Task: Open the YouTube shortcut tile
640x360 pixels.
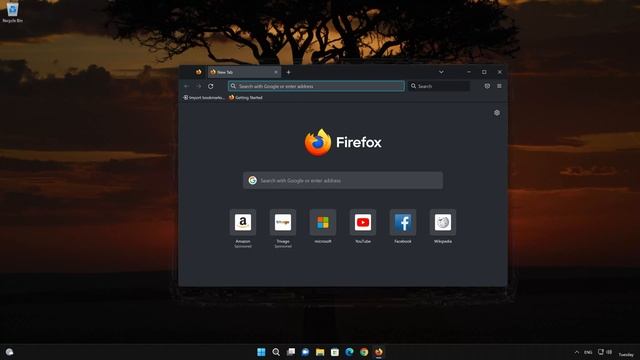Action: pos(363,222)
